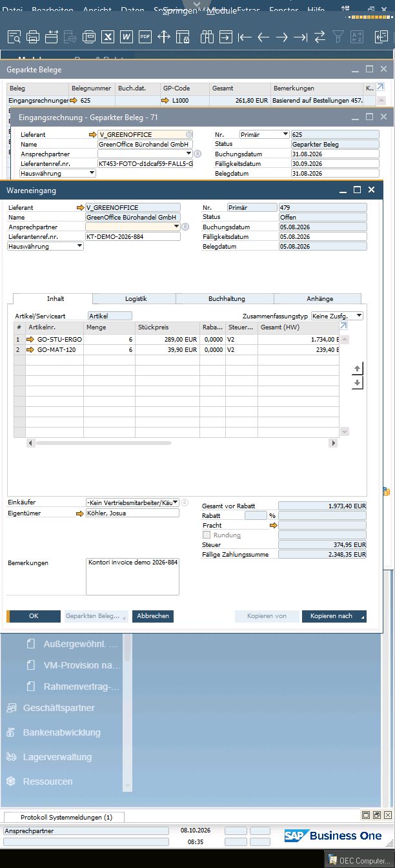Go to previous record arrow
The height and width of the screenshot is (868, 395).
263,37
